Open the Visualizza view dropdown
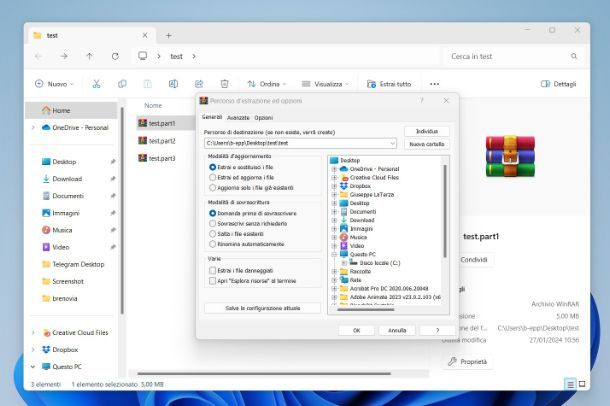Screen dimensions: 610x406 (x=325, y=84)
